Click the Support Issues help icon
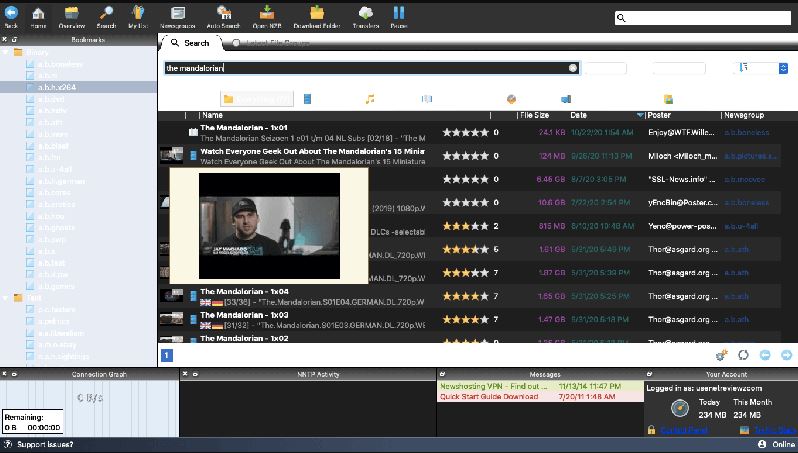 pyautogui.click(x=8, y=444)
